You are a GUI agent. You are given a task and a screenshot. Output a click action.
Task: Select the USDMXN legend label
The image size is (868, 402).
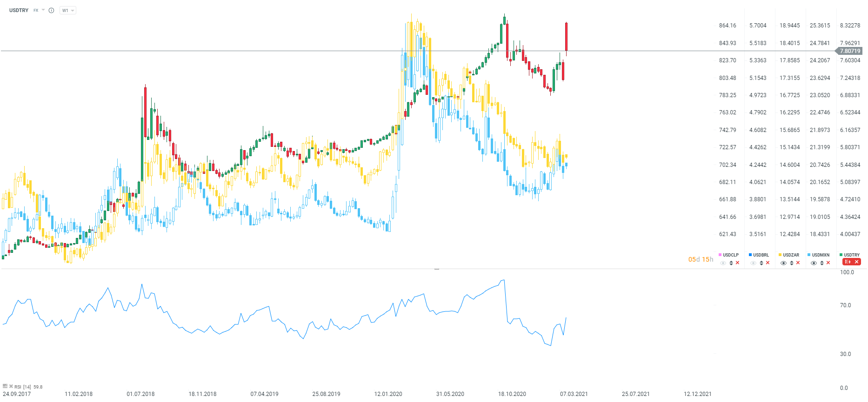coord(821,255)
